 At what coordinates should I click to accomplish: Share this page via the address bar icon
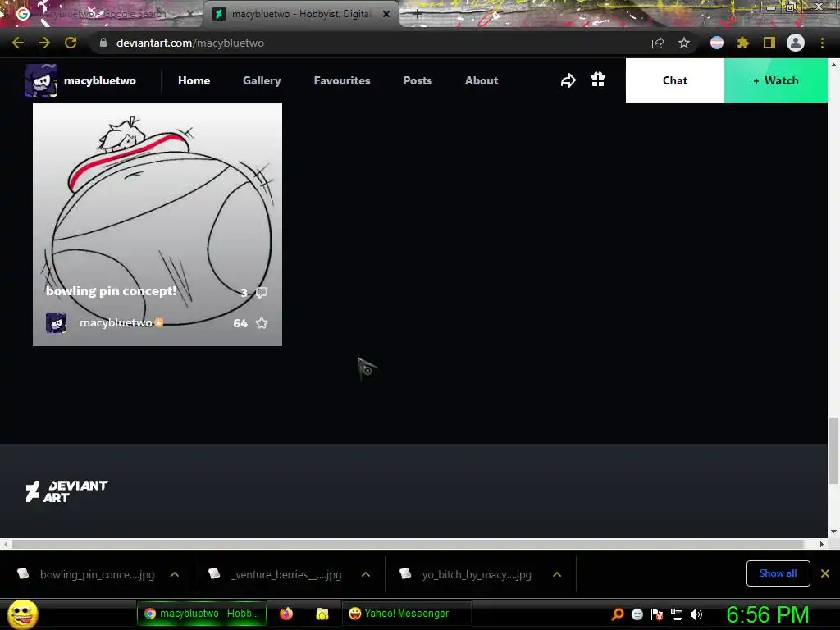[x=658, y=43]
